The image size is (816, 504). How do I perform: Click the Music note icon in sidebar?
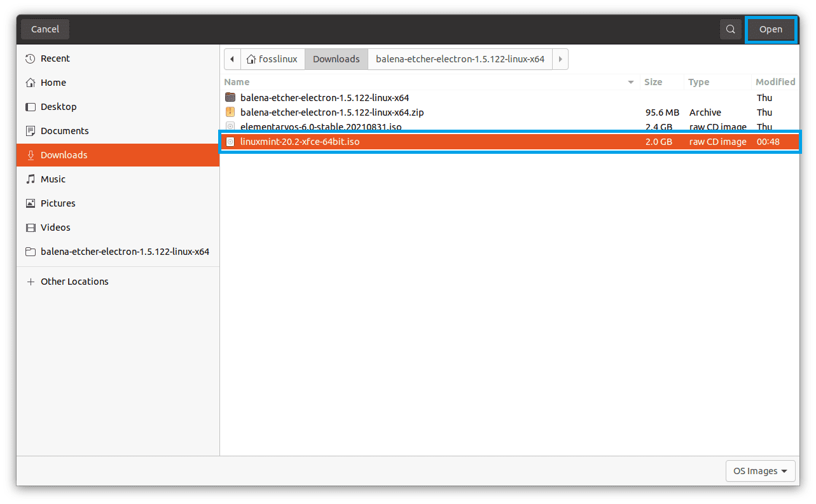click(30, 179)
